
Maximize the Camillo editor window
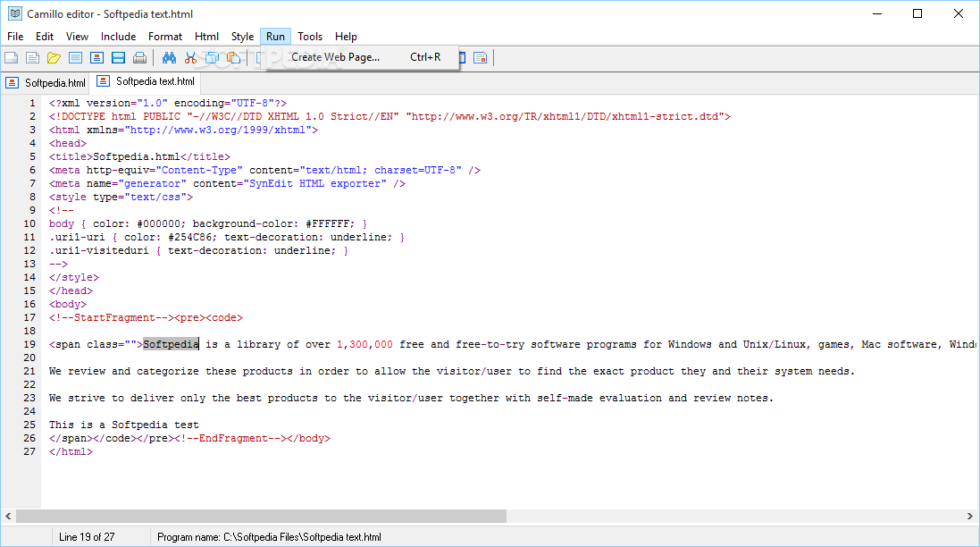pyautogui.click(x=917, y=13)
